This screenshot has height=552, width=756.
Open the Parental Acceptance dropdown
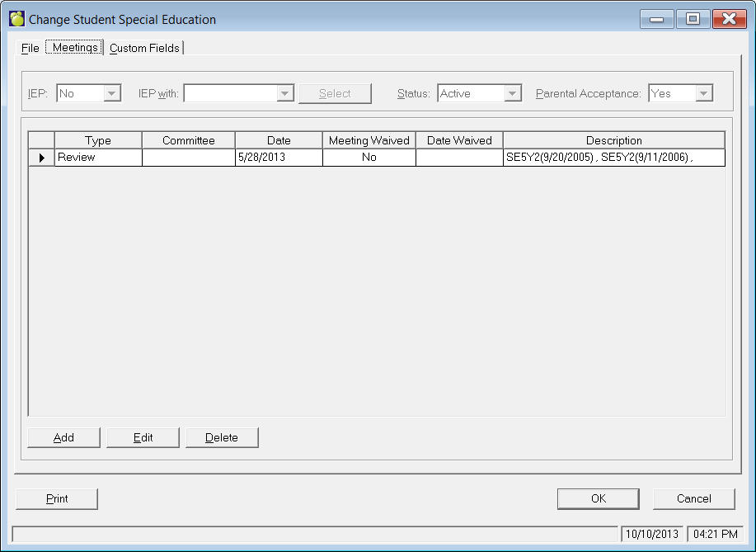[703, 94]
